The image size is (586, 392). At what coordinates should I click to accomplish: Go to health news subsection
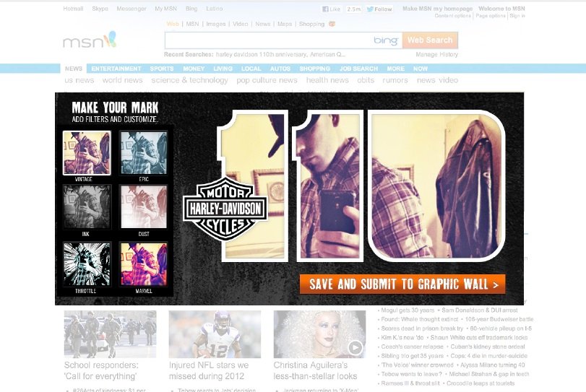point(327,80)
